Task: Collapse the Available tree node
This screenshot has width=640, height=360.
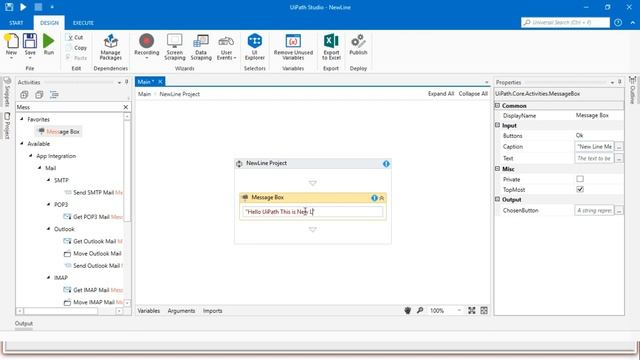Action: [x=22, y=144]
